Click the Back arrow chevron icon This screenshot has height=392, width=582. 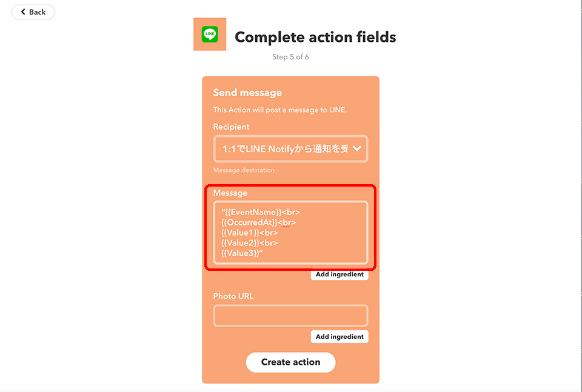pos(23,12)
